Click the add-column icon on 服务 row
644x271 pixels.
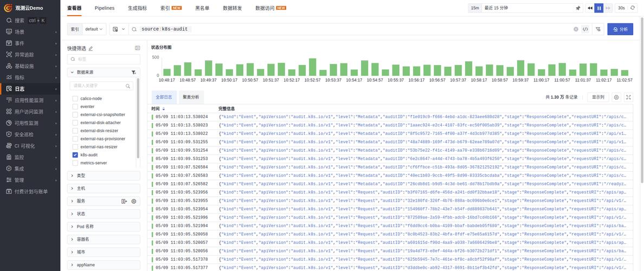[x=124, y=201]
